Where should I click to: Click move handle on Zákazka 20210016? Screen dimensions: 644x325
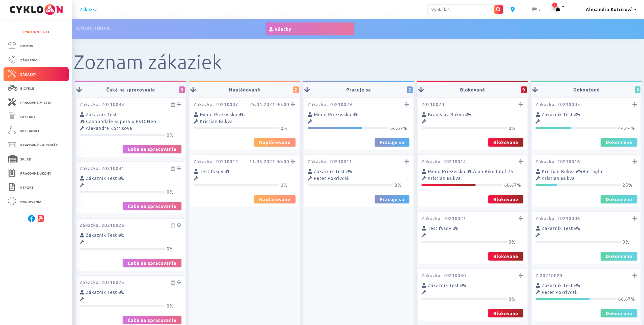pos(635,161)
